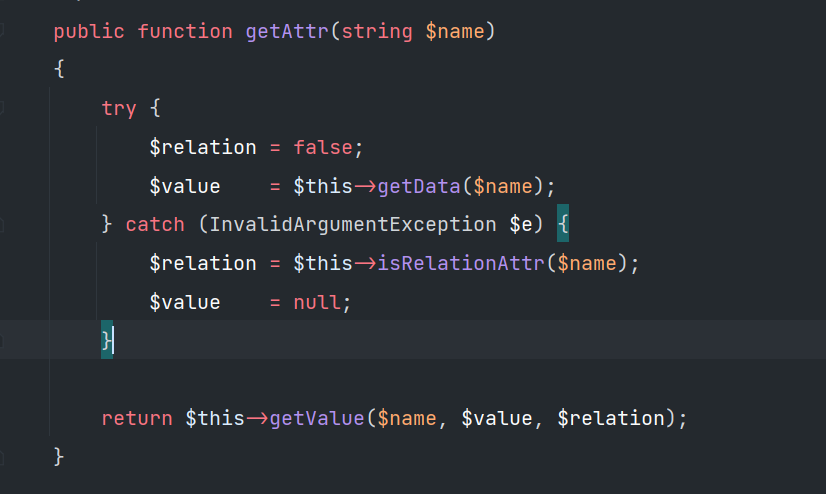Click the highlighted opening brace after catch
This screenshot has height=494, width=826.
pyautogui.click(x=563, y=223)
